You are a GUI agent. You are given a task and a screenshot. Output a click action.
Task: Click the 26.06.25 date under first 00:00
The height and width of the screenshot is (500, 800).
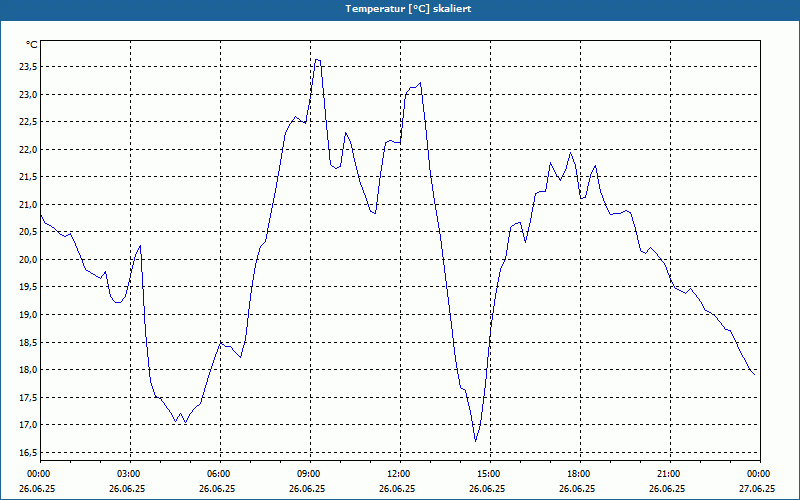coord(37,488)
